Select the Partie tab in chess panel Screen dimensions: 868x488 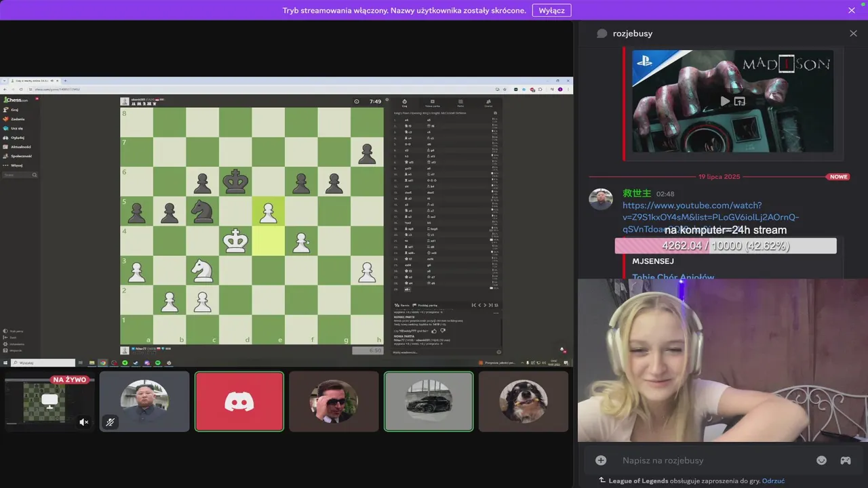click(460, 103)
